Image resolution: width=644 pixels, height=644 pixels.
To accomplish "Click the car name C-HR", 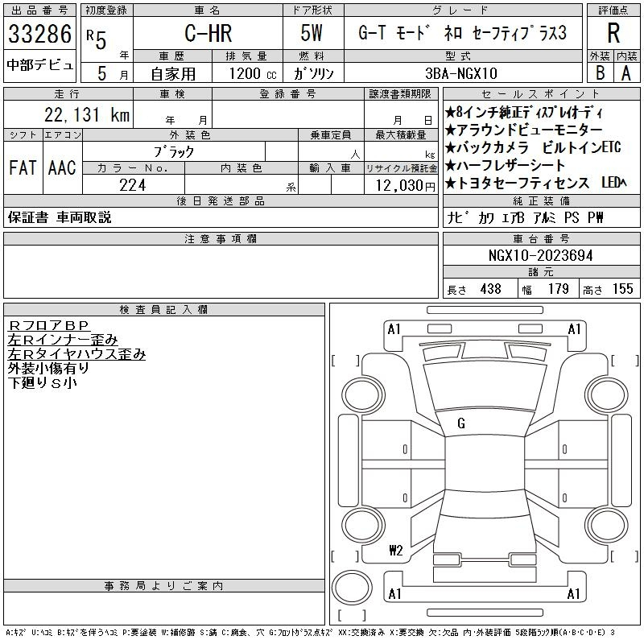I will (x=208, y=33).
